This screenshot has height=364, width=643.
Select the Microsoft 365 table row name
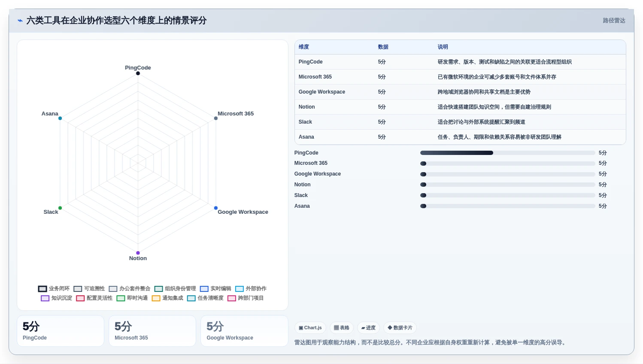[x=315, y=77]
